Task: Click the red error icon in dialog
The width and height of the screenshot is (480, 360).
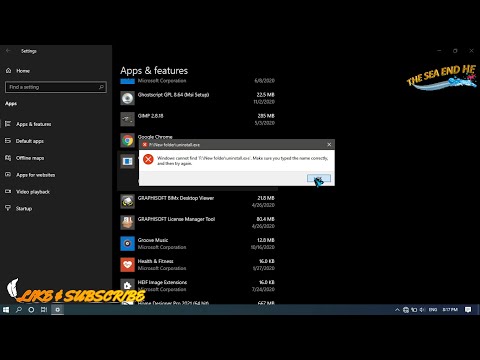Action: coord(148,159)
